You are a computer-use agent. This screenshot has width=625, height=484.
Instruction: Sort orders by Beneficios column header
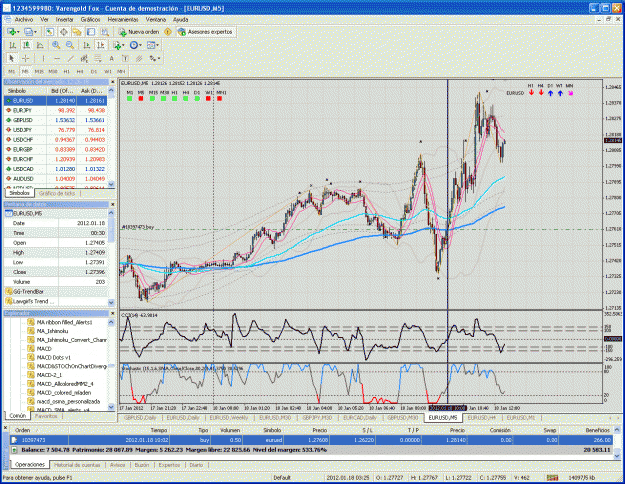tap(597, 431)
